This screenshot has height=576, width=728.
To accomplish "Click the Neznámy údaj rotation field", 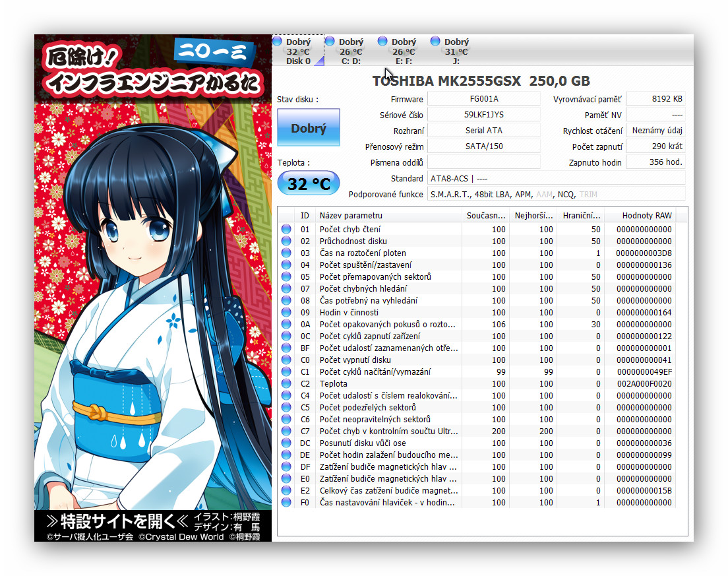I will click(x=655, y=131).
